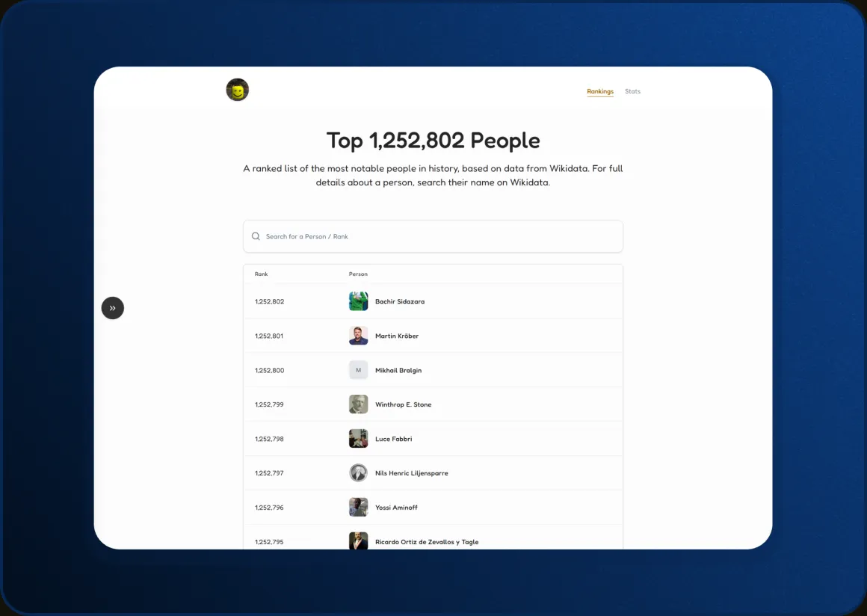
Task: Click rank number 1,252,799
Action: (x=269, y=404)
